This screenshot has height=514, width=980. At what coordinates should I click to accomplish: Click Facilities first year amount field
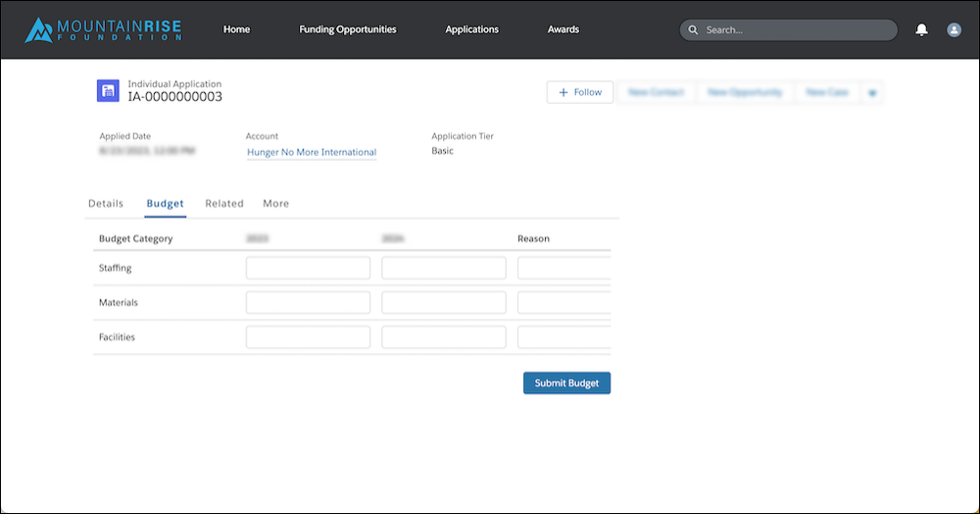click(308, 337)
